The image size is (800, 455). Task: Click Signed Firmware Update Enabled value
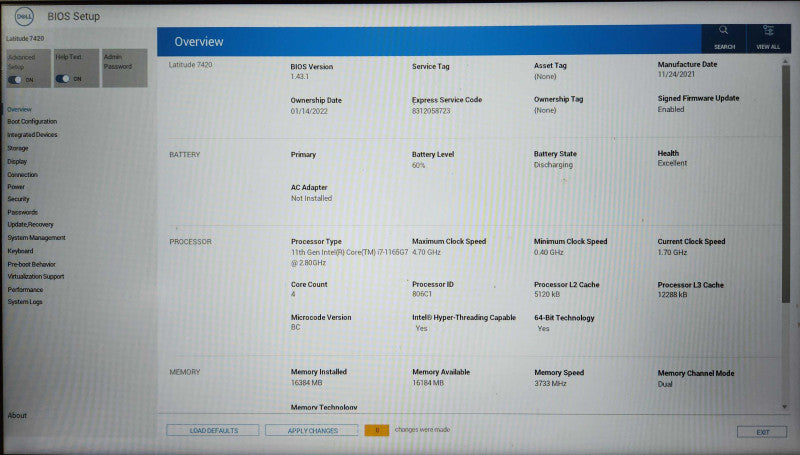671,109
